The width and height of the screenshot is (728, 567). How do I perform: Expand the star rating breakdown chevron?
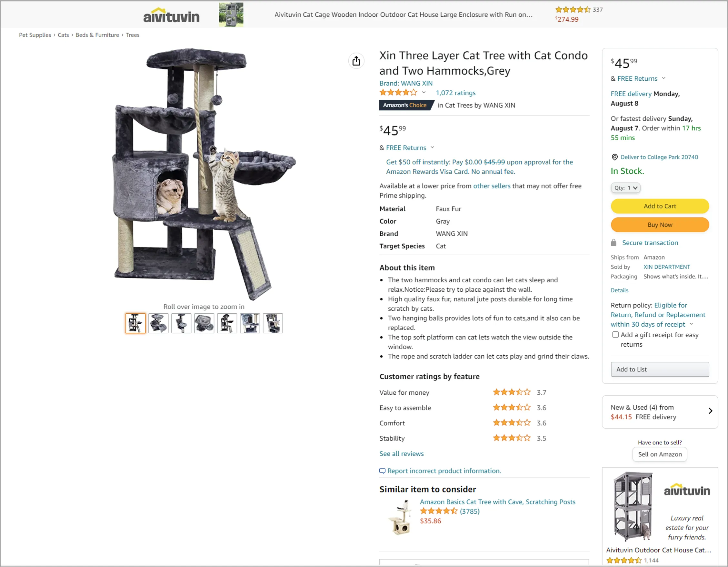(x=424, y=93)
